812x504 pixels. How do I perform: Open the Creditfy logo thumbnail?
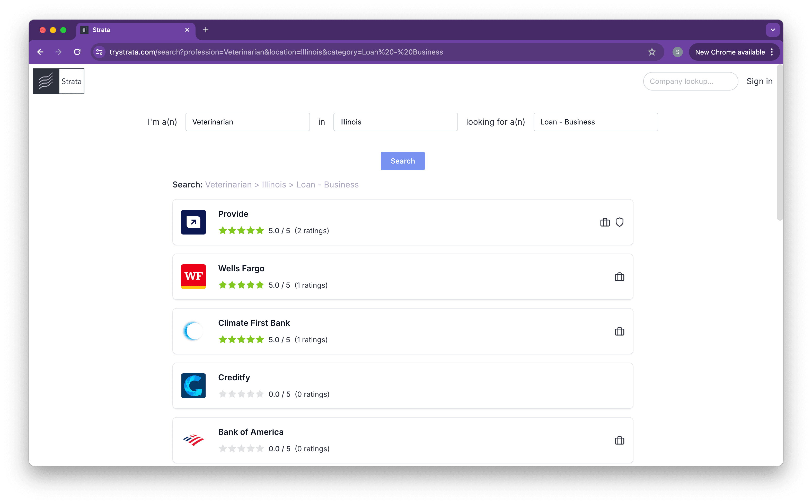[x=193, y=386]
